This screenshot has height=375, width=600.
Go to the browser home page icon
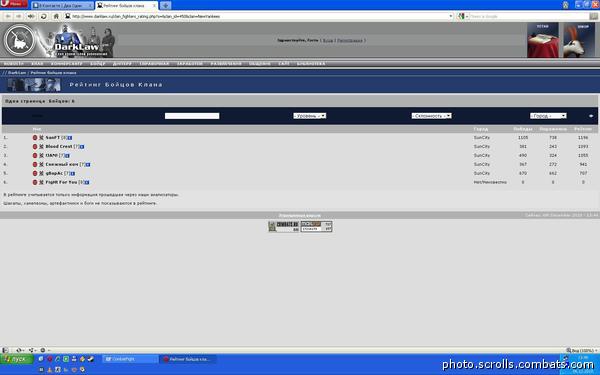[x=56, y=16]
